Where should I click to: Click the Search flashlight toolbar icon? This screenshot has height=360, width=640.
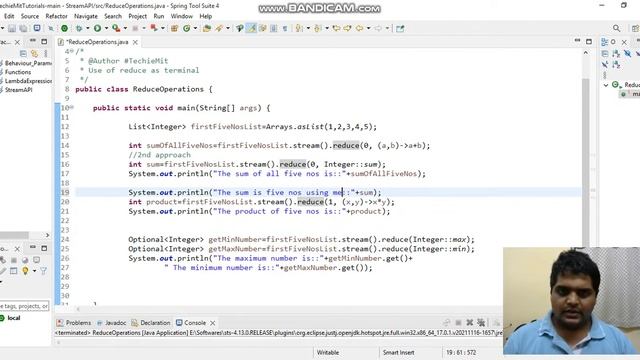click(219, 28)
